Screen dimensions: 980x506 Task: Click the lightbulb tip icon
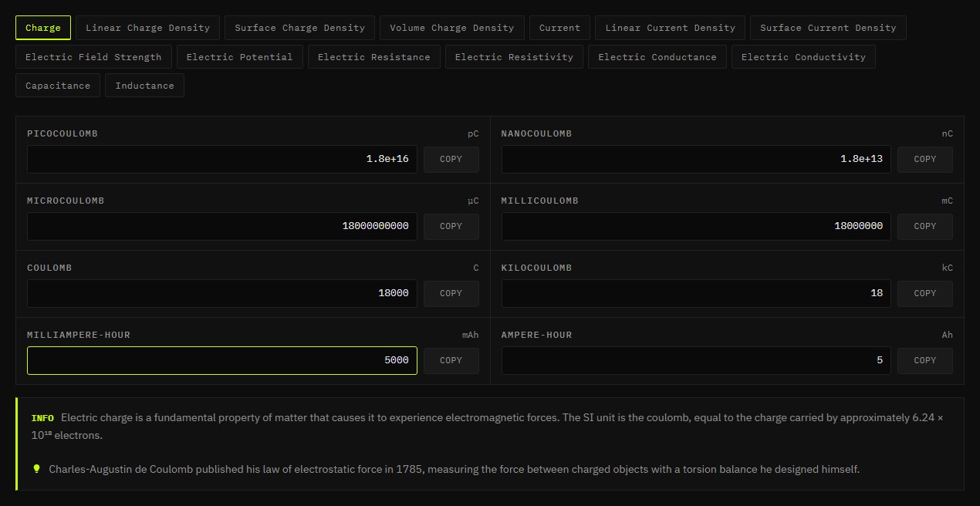(x=36, y=468)
